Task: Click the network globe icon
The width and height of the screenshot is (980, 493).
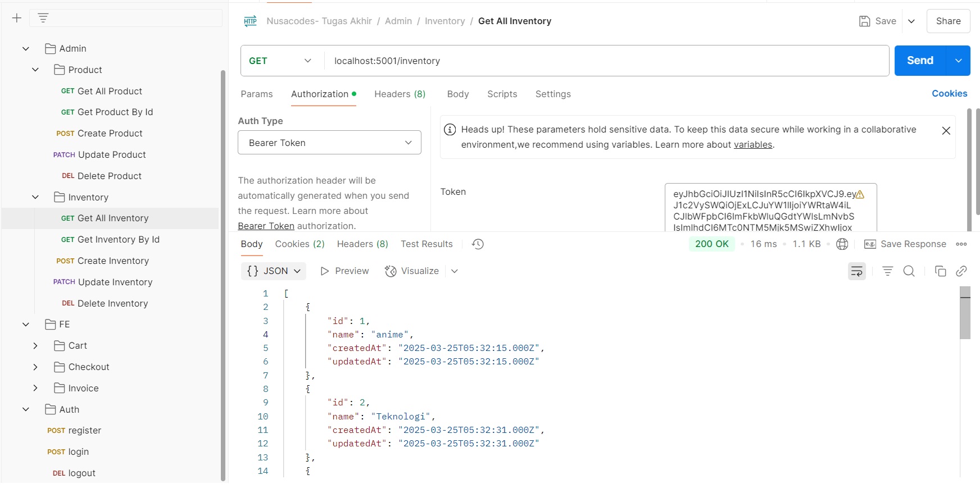Action: pos(842,244)
